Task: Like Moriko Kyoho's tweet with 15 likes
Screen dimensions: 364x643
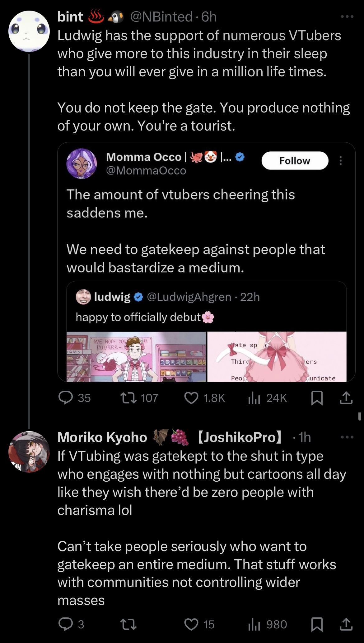Action: coord(191,624)
